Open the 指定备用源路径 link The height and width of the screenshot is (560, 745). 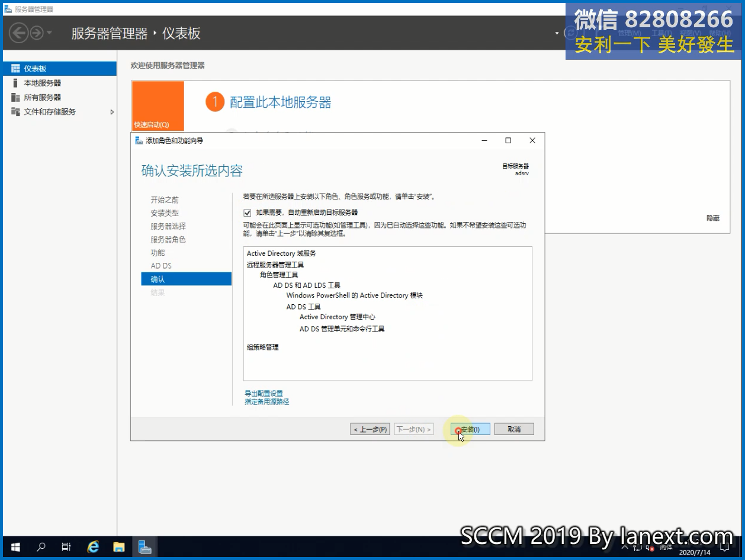click(x=266, y=401)
